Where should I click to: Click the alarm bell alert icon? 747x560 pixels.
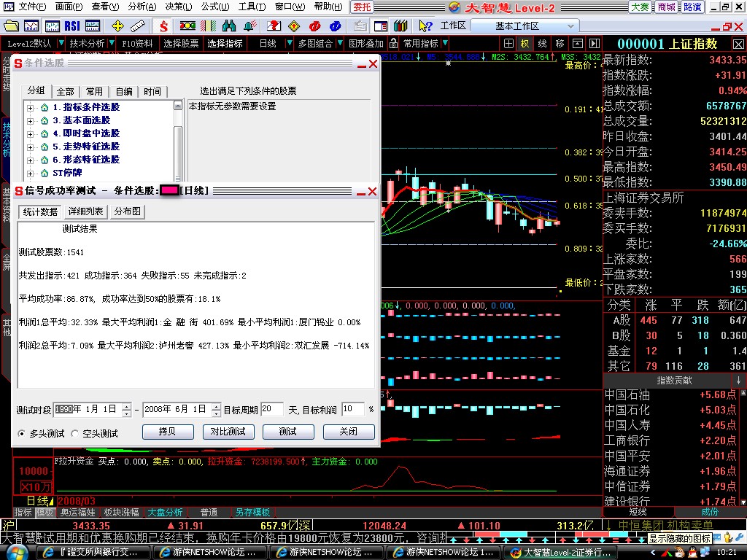coord(249,26)
